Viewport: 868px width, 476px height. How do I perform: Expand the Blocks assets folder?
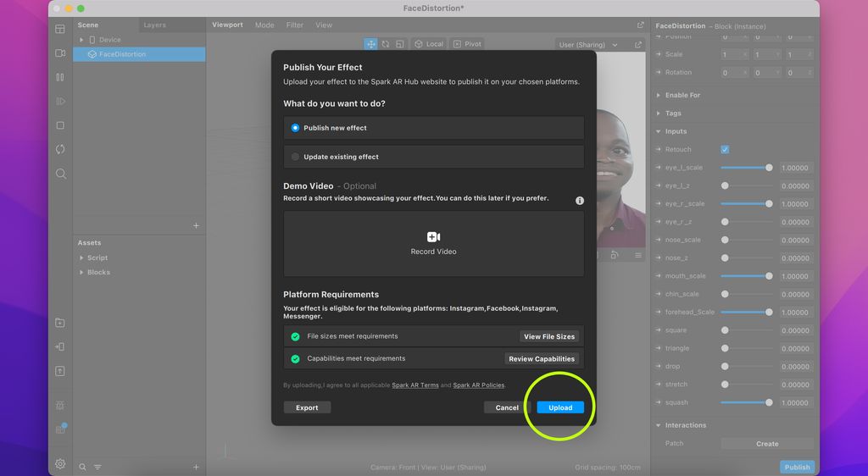(81, 273)
